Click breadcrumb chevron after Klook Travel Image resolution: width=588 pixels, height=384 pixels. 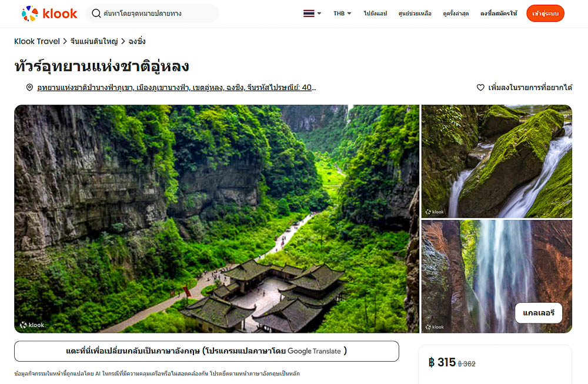(x=65, y=41)
